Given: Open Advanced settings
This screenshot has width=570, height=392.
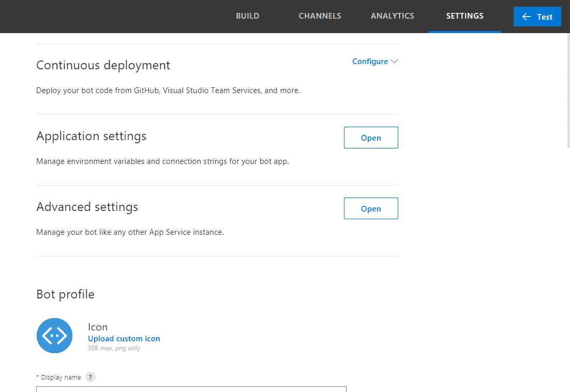Looking at the screenshot, I should 371,208.
